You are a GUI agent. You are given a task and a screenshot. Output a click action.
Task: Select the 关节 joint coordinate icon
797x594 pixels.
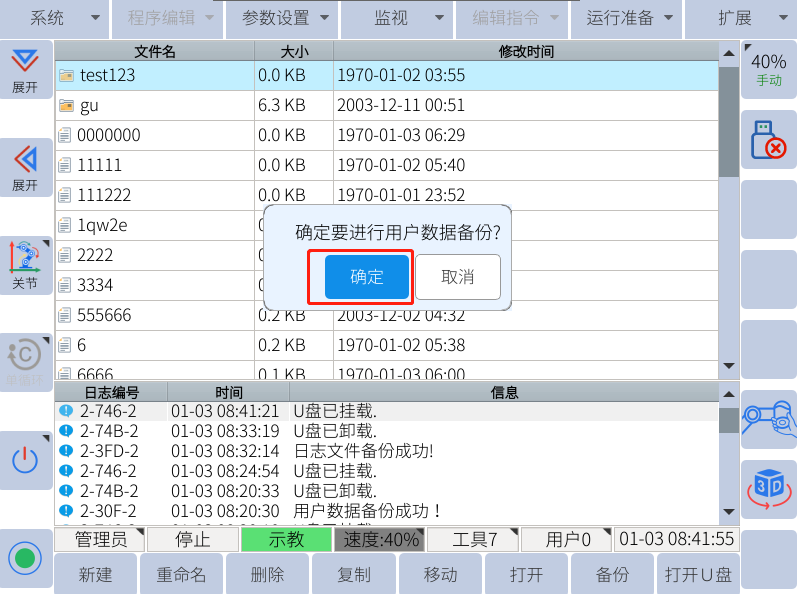click(x=25, y=266)
